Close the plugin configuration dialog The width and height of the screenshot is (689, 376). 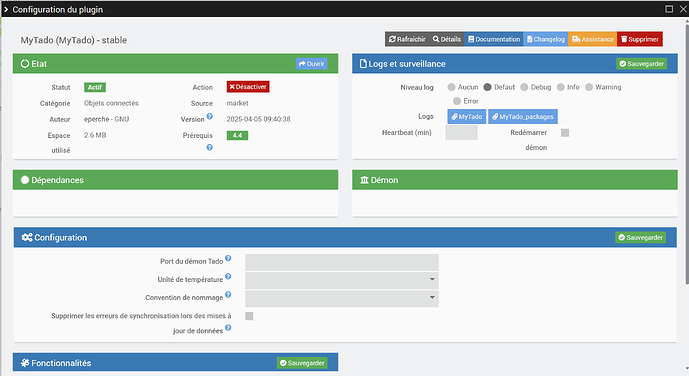[x=684, y=9]
